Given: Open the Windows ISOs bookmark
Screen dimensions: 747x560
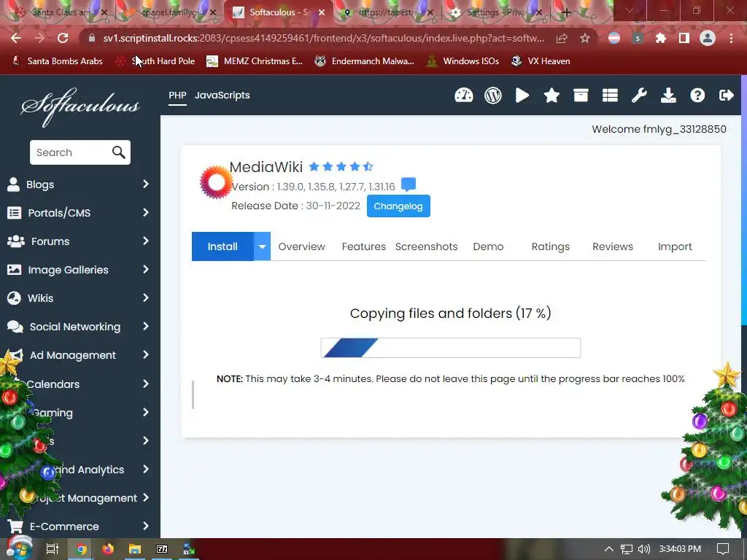Looking at the screenshot, I should pos(462,61).
